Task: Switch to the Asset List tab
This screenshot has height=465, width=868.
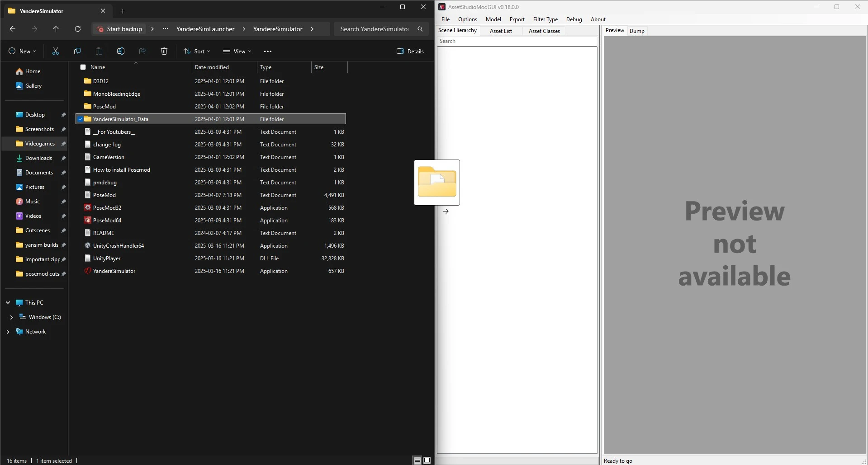Action: coord(501,31)
